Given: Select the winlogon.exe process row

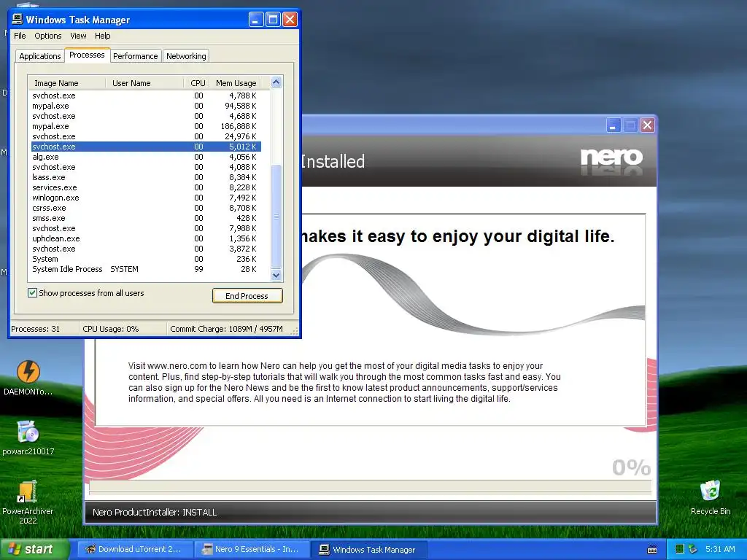Looking at the screenshot, I should [x=146, y=198].
